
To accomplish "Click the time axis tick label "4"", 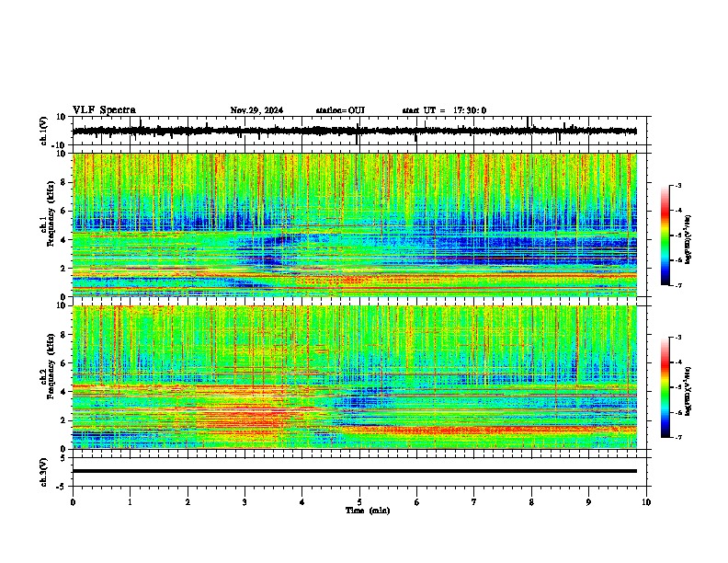I will point(302,501).
